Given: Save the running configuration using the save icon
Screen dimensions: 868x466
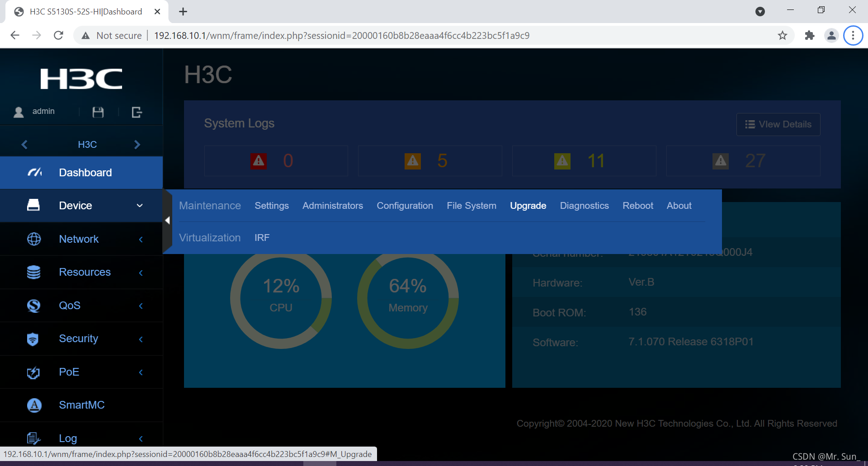Looking at the screenshot, I should click(98, 112).
